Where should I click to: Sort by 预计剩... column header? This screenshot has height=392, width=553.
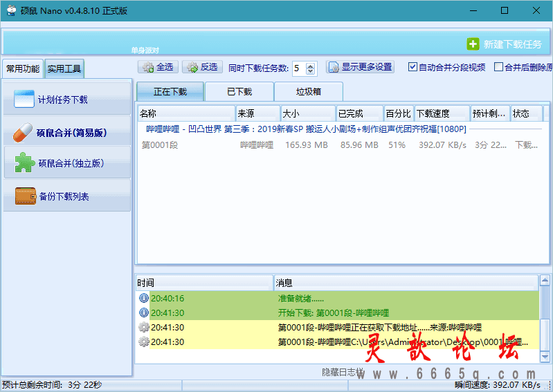click(490, 113)
